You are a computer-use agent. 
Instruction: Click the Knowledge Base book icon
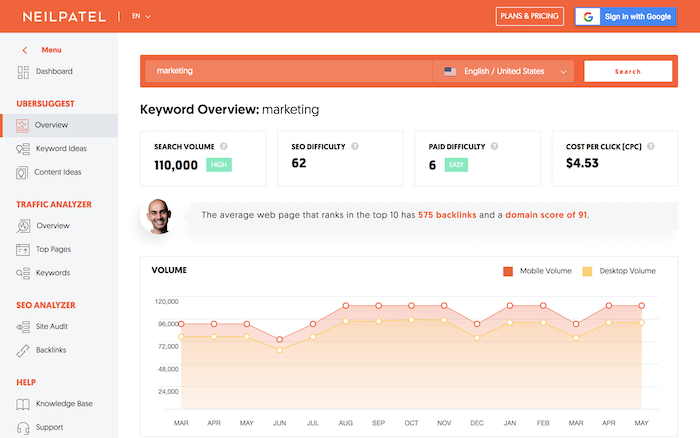23,404
